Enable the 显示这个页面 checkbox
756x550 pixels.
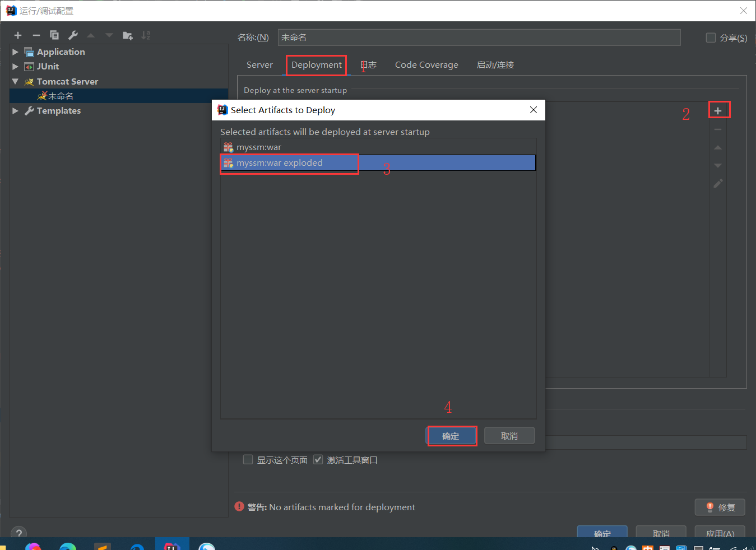(x=248, y=459)
